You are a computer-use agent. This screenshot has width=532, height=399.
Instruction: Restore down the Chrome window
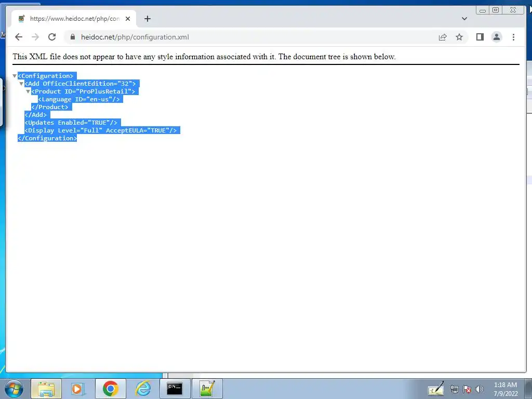pyautogui.click(x=495, y=10)
